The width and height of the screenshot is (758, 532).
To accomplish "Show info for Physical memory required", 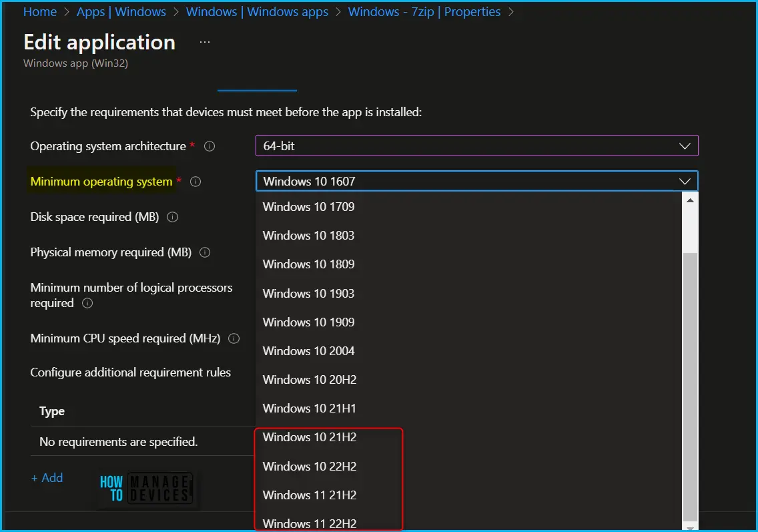I will 205,252.
